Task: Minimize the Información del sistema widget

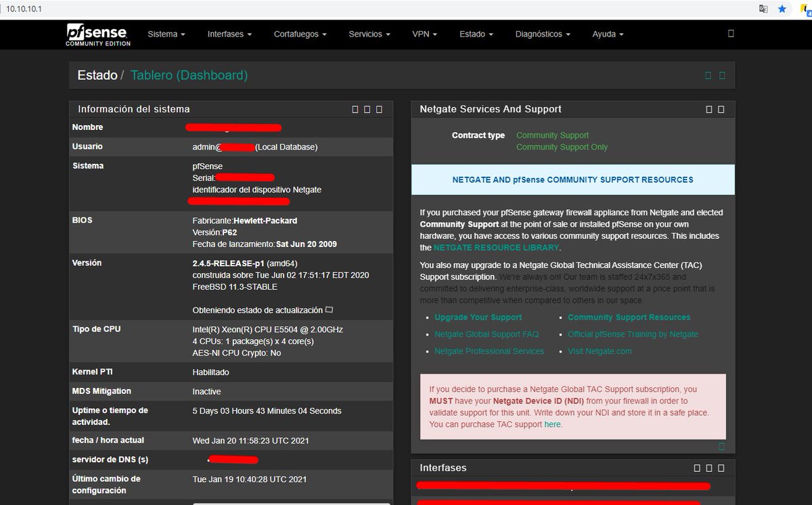Action: click(367, 109)
